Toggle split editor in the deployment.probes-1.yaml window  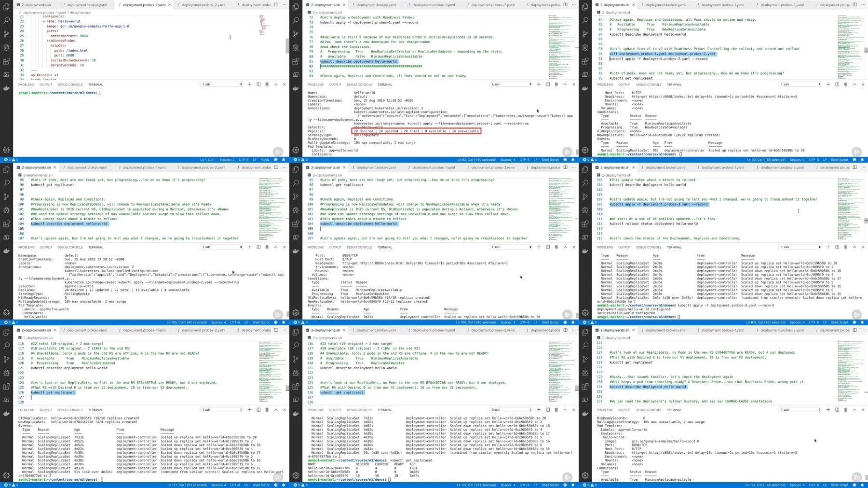pos(276,5)
